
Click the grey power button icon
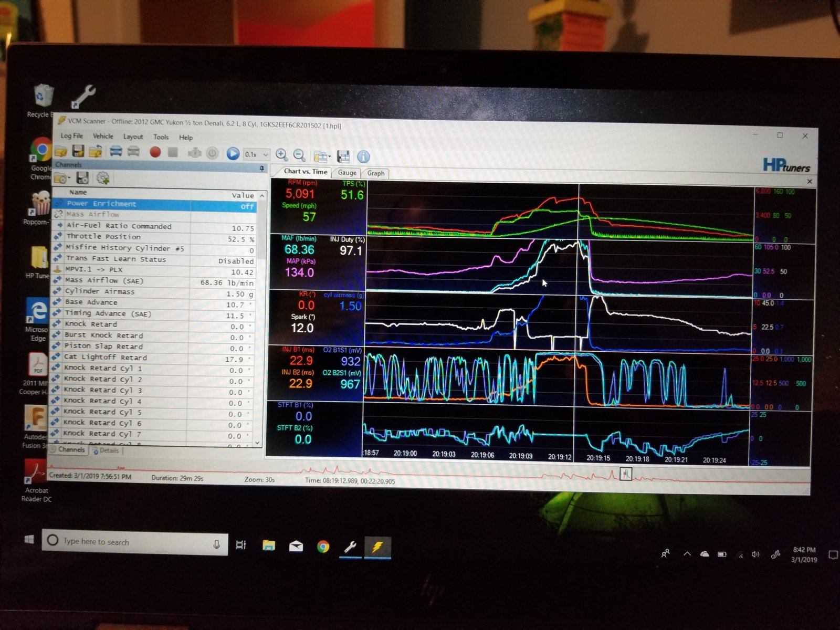tap(212, 153)
